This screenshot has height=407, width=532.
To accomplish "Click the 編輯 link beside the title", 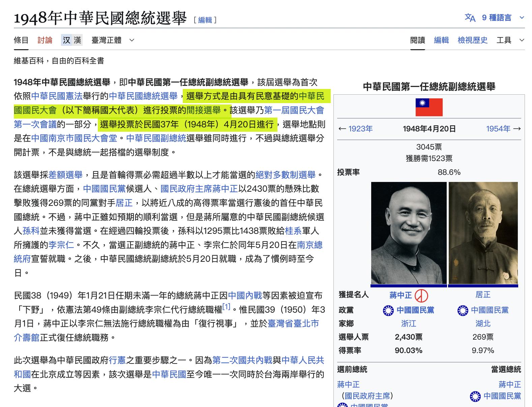I will click(x=205, y=20).
